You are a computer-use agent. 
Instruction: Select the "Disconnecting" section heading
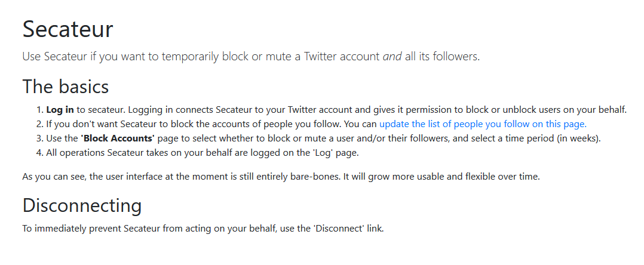pyautogui.click(x=82, y=205)
